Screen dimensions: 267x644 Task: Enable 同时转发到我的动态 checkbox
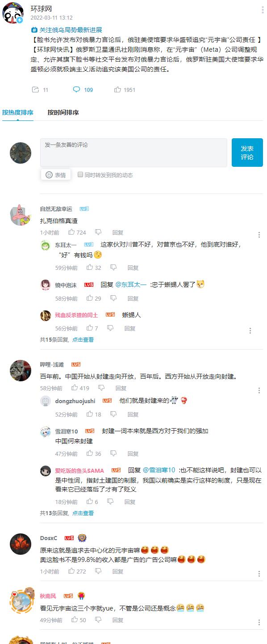pos(80,175)
